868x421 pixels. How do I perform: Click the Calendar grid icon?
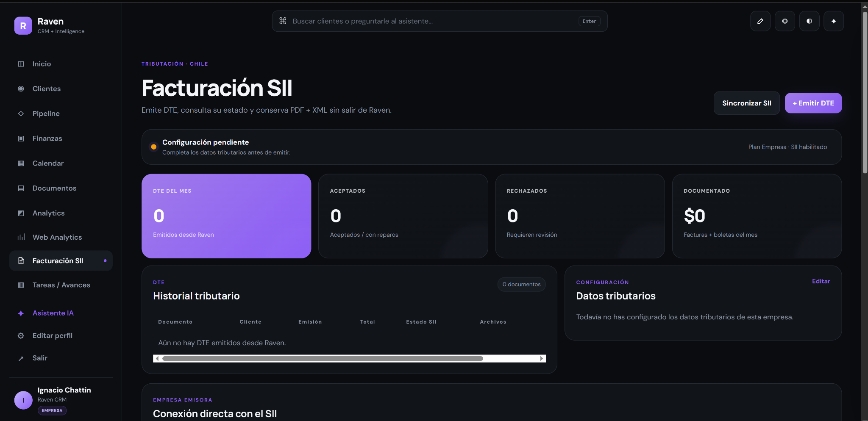tap(21, 163)
